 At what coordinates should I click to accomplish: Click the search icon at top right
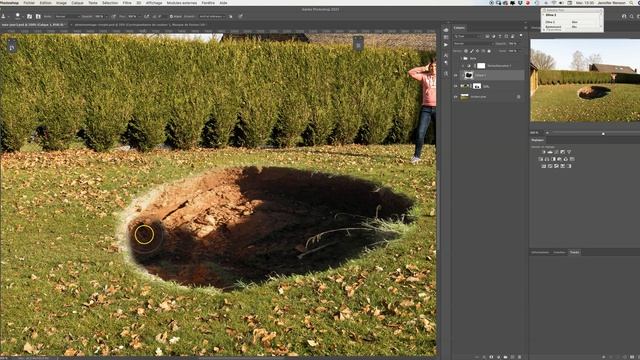pos(631,16)
